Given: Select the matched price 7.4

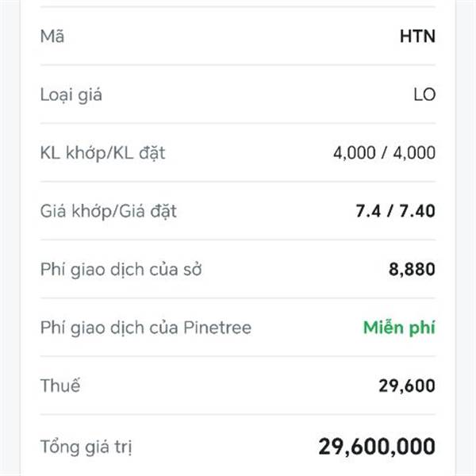Looking at the screenshot, I should click(x=369, y=212).
